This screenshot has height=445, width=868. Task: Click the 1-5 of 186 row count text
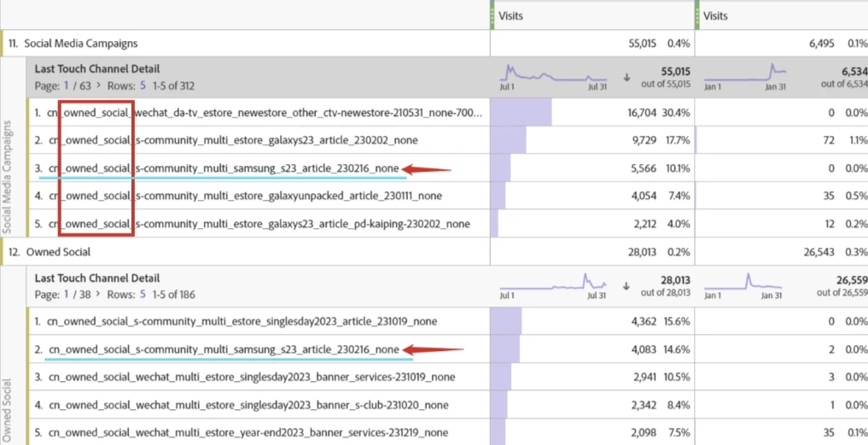(174, 295)
